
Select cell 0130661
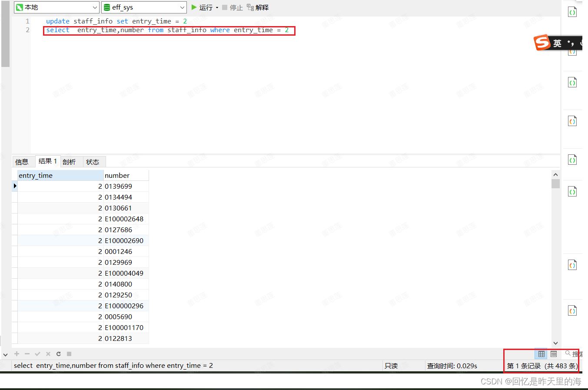click(126, 208)
